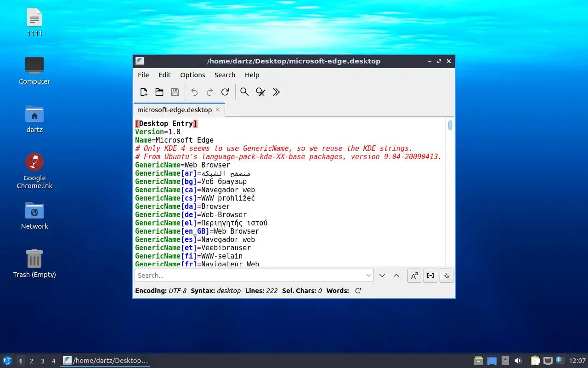This screenshot has width=588, height=368.
Task: Click the update notifier tray icon
Action: coord(560,360)
